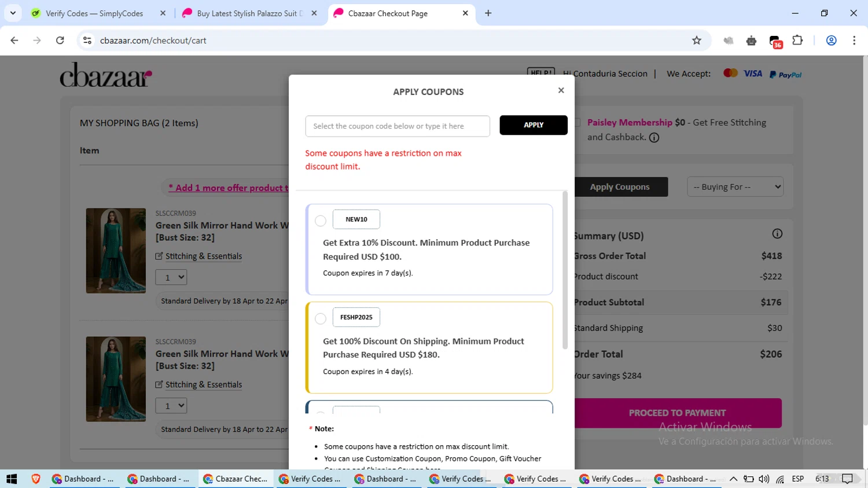
Task: Click the site information icon in address bar
Action: [87, 41]
